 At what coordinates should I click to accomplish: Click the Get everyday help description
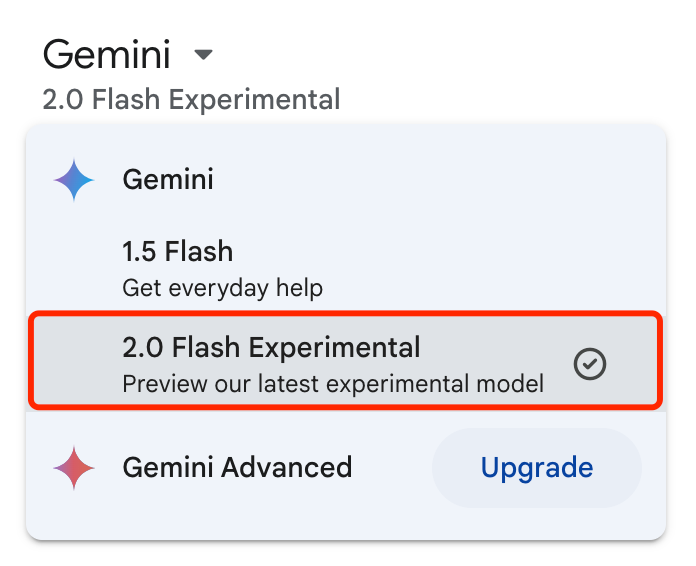coord(222,288)
